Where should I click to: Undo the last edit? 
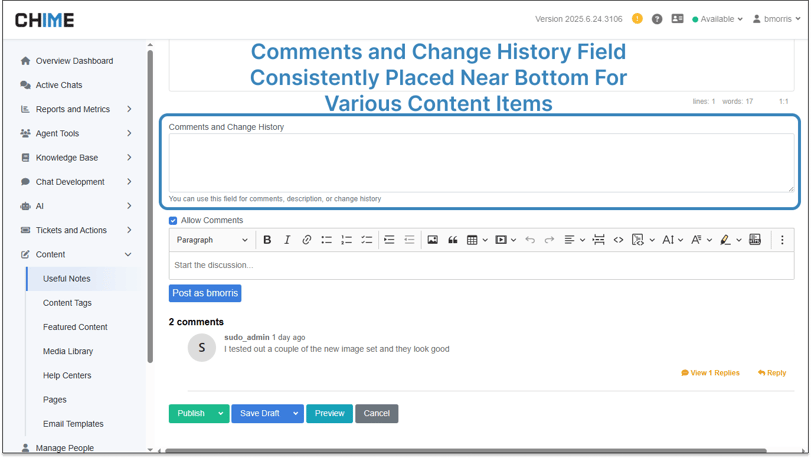pyautogui.click(x=530, y=240)
